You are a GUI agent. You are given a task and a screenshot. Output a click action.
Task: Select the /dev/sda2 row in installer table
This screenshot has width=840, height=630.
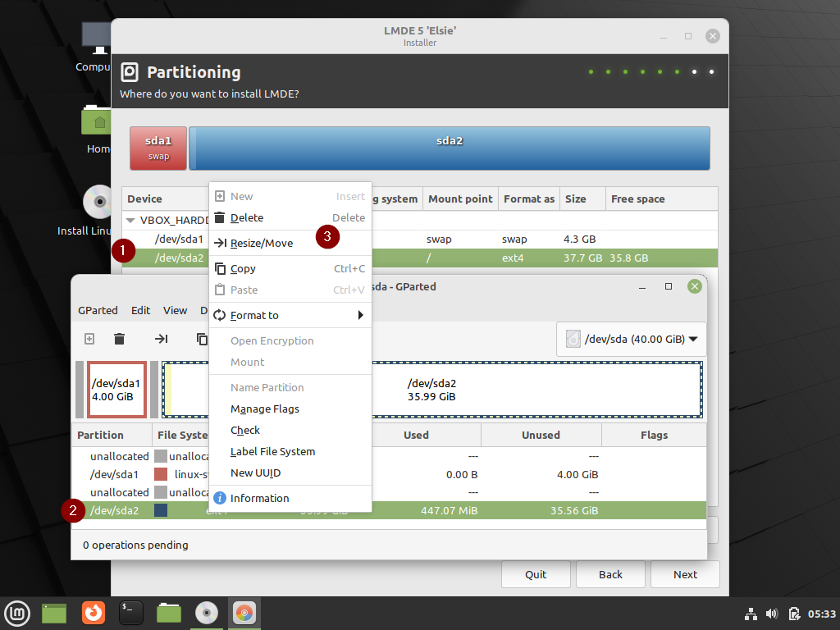pos(419,258)
